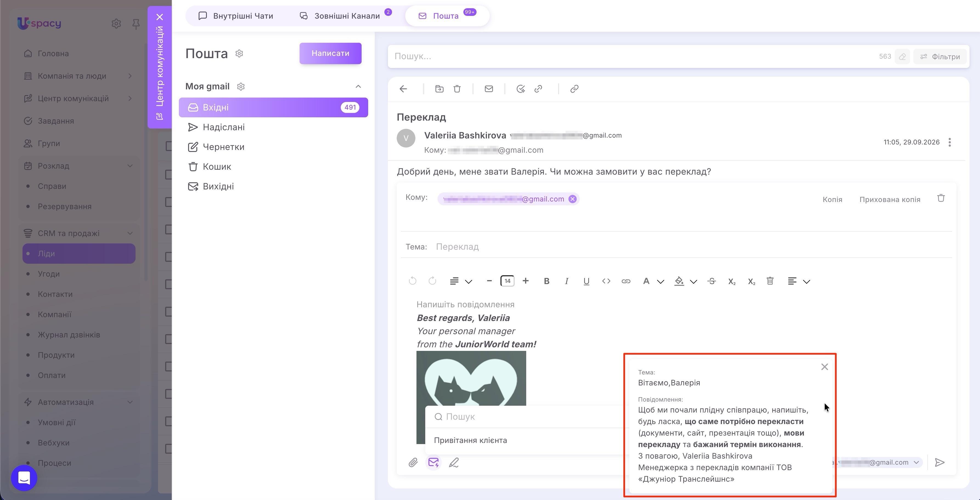Open the sender email address dropdown

(x=916, y=462)
